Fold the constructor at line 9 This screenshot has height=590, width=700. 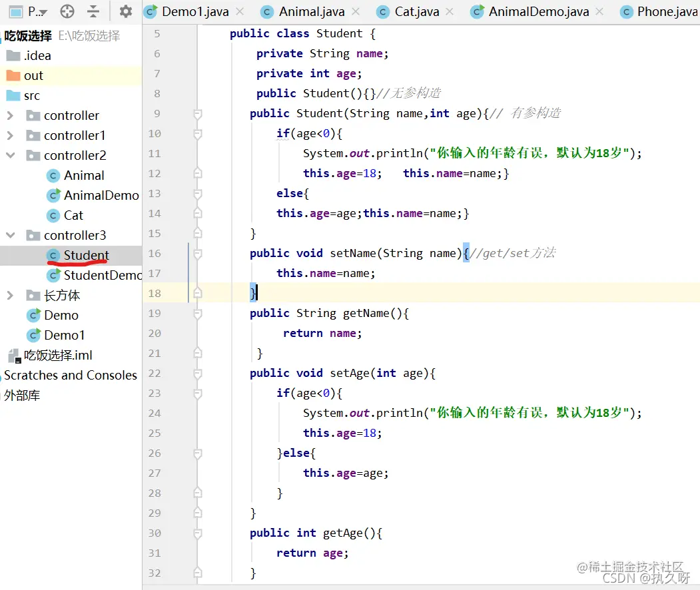[x=198, y=114]
